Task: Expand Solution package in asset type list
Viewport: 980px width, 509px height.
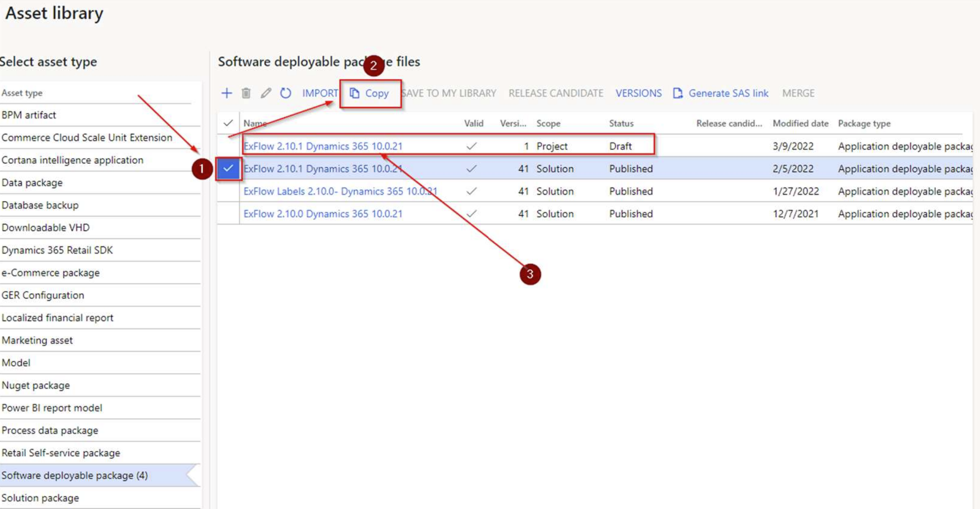Action: pos(39,497)
